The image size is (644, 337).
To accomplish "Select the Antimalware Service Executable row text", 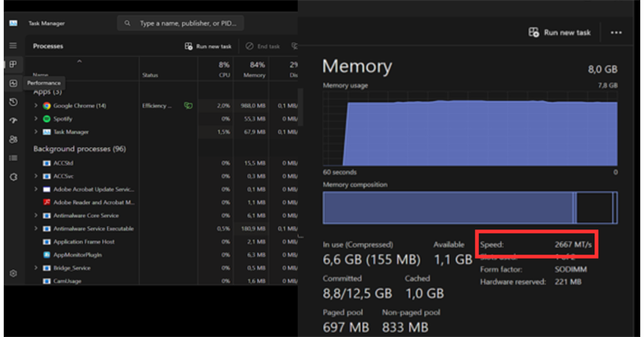I will click(94, 229).
